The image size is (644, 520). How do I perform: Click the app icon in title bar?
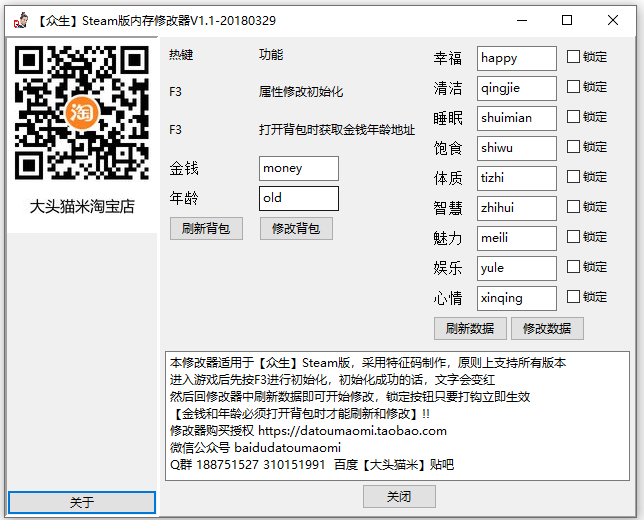click(x=21, y=20)
